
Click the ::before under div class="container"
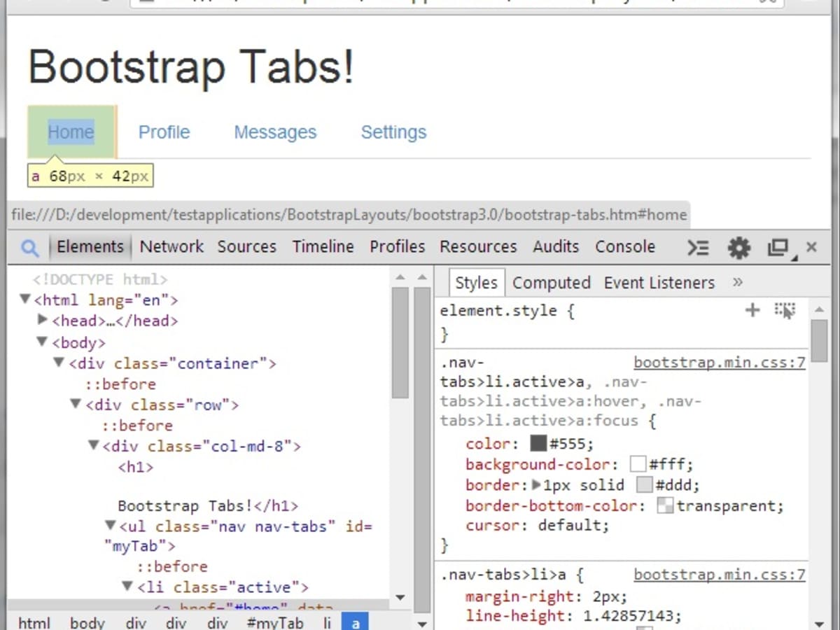pyautogui.click(x=120, y=384)
